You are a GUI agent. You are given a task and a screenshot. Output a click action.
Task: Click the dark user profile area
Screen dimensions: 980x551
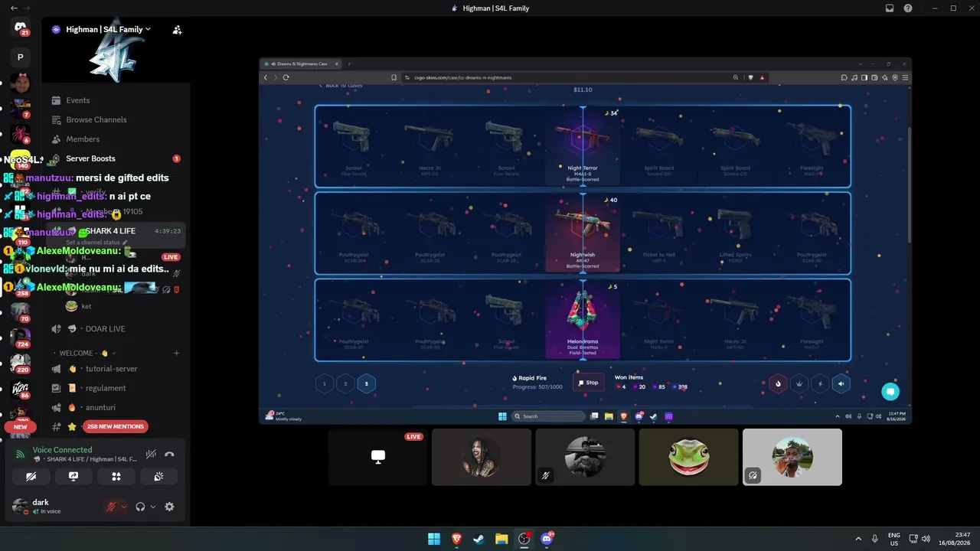coord(54,507)
